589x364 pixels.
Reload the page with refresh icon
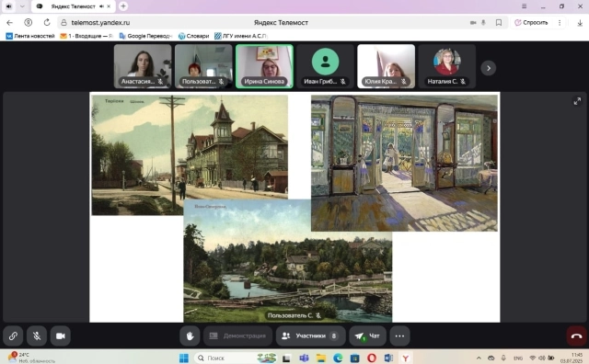point(47,22)
